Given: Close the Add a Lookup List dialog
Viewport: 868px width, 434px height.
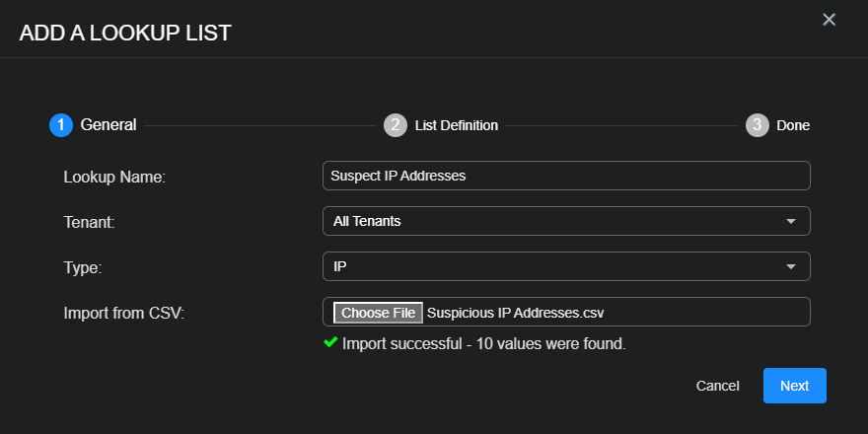Looking at the screenshot, I should (829, 20).
